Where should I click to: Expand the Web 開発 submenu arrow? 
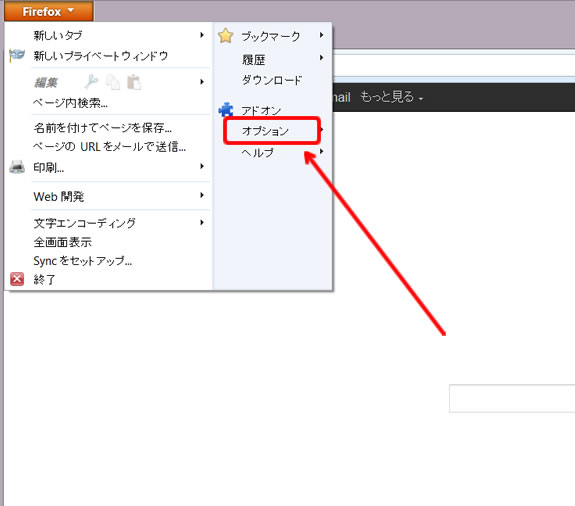tap(202, 195)
